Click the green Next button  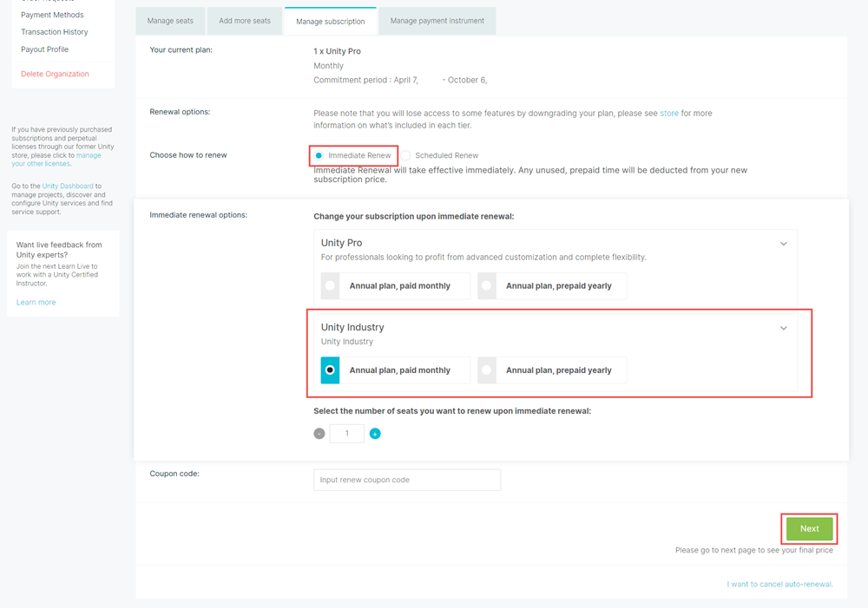point(809,529)
